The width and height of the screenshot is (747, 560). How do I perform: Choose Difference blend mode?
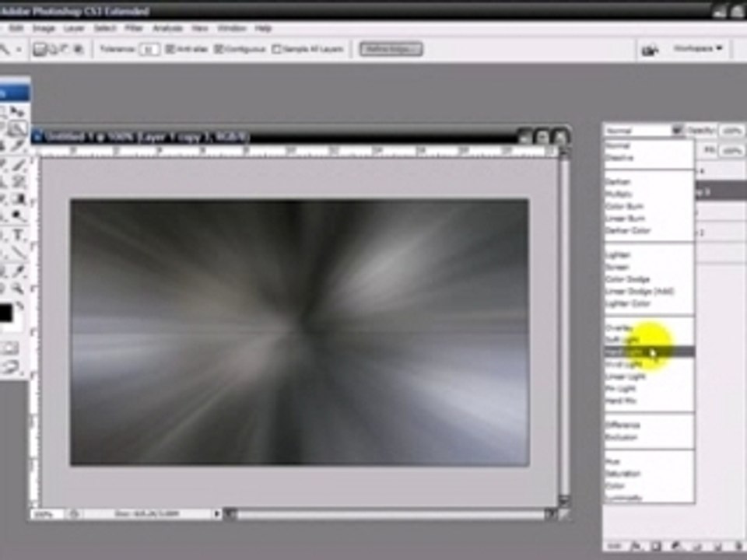point(649,425)
